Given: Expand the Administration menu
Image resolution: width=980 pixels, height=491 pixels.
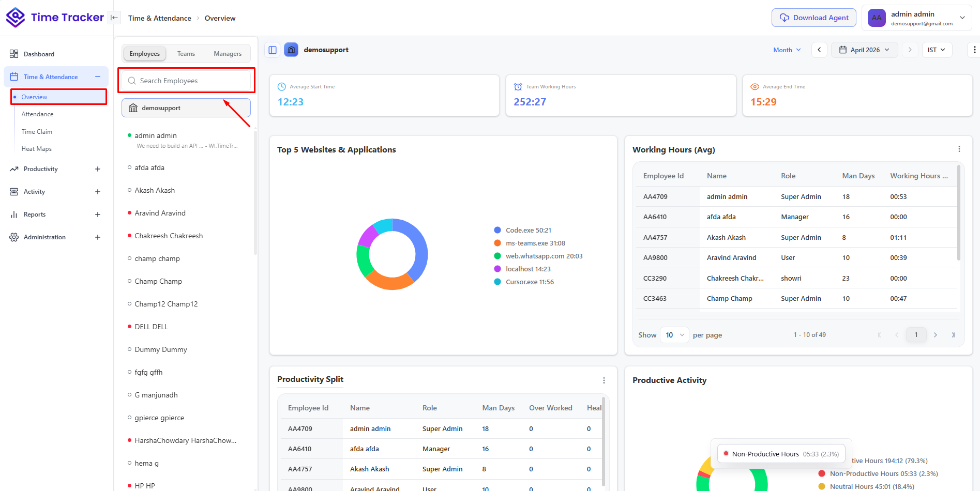Looking at the screenshot, I should tap(98, 237).
